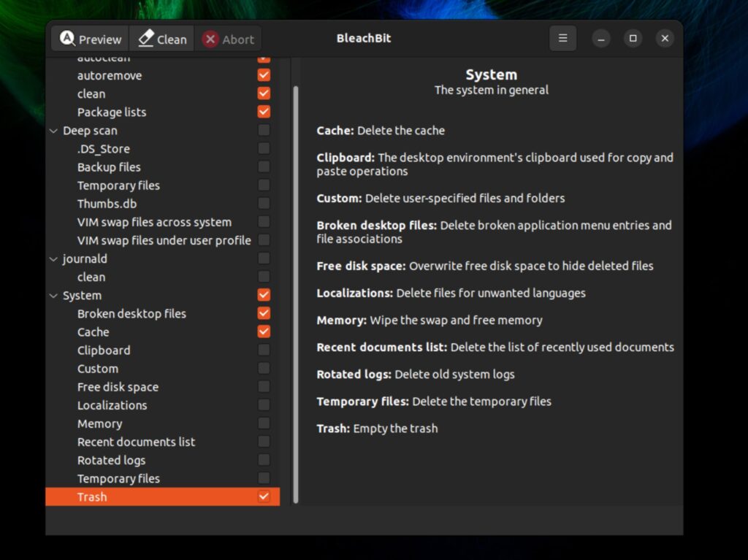This screenshot has width=748, height=560.
Task: Enable the Free disk space option
Action: point(263,386)
